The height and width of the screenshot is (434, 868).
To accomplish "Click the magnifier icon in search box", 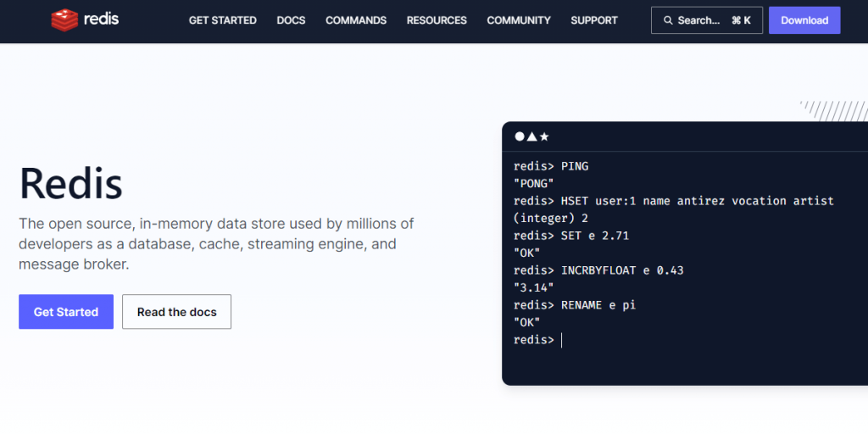I will [668, 20].
